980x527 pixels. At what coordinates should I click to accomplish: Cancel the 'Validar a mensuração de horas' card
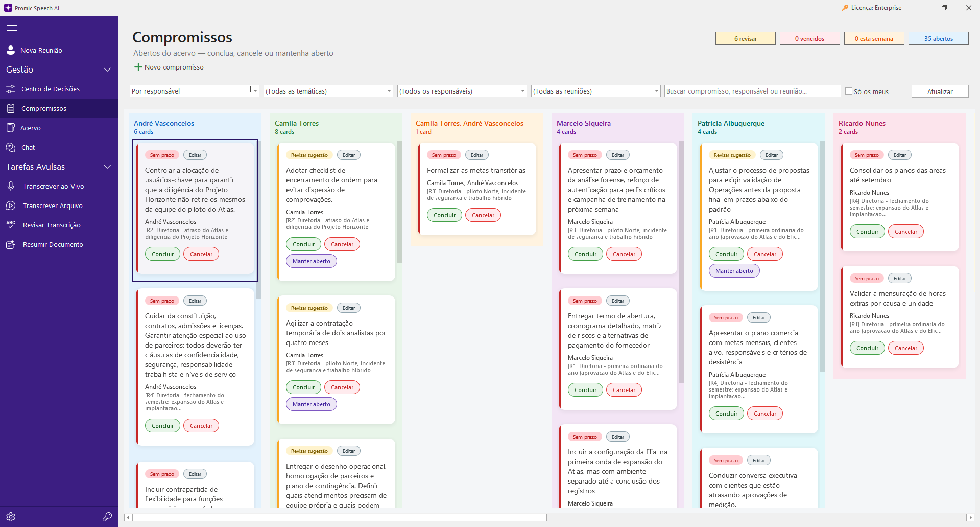pos(906,348)
